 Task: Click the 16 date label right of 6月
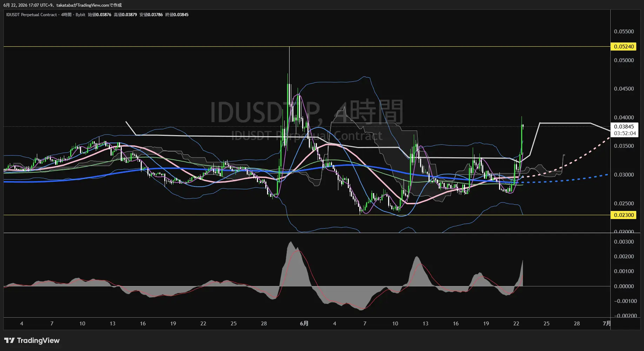pyautogui.click(x=456, y=324)
